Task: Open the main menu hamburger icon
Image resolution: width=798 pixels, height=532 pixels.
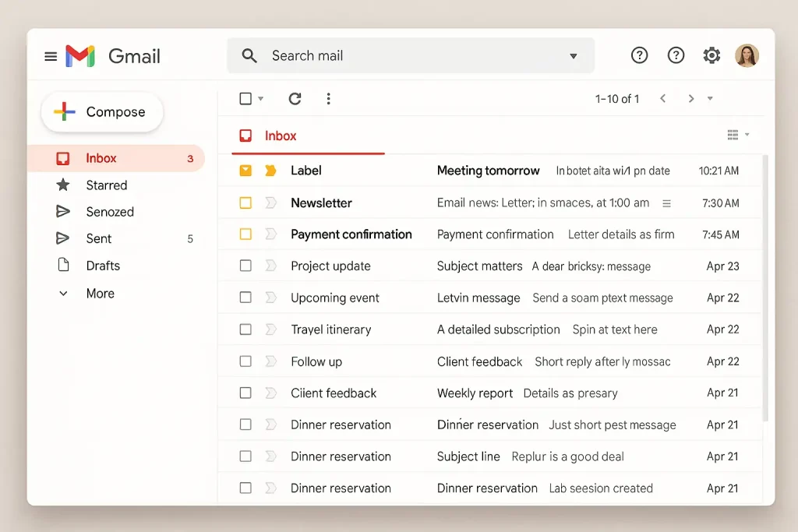Action: (x=51, y=56)
